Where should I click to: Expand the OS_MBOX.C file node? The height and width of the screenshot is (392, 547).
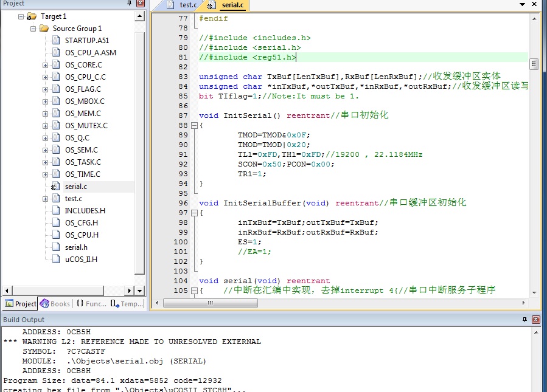tap(46, 101)
